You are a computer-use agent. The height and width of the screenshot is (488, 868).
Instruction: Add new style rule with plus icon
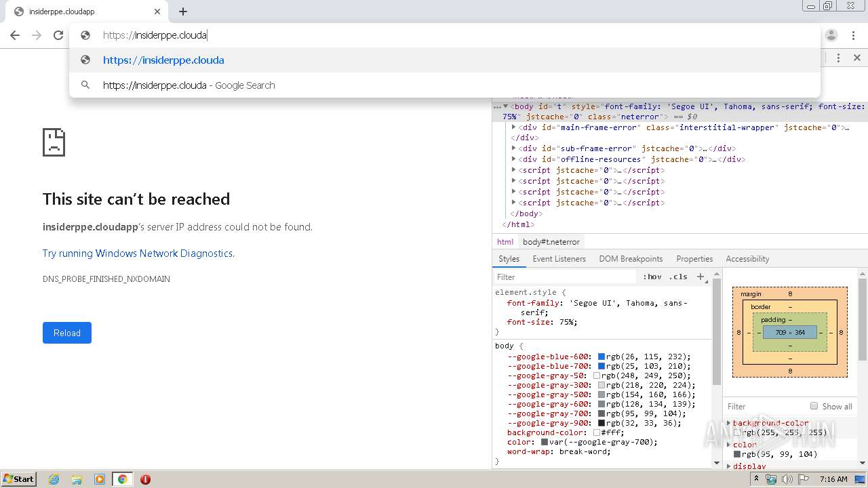(701, 277)
